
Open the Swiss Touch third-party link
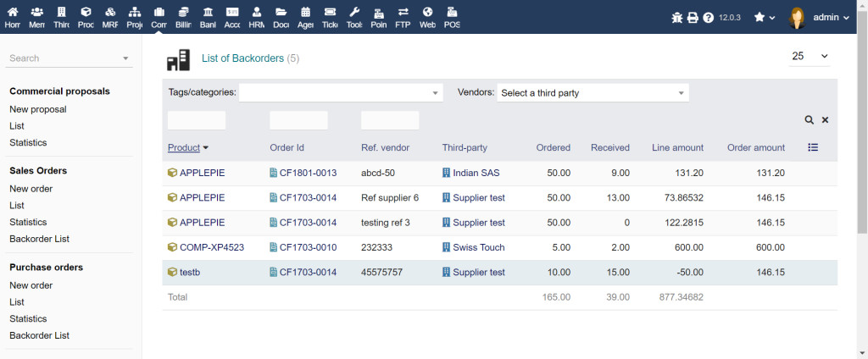point(478,247)
